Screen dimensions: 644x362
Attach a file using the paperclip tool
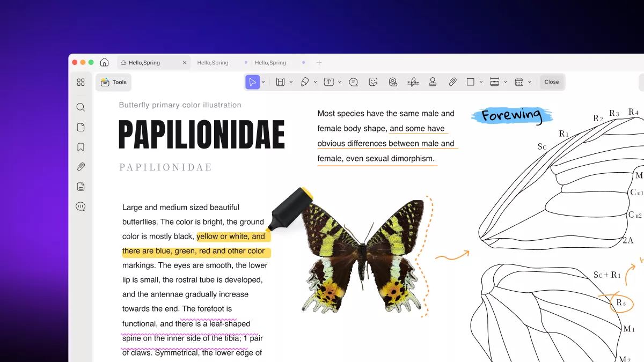click(x=452, y=82)
